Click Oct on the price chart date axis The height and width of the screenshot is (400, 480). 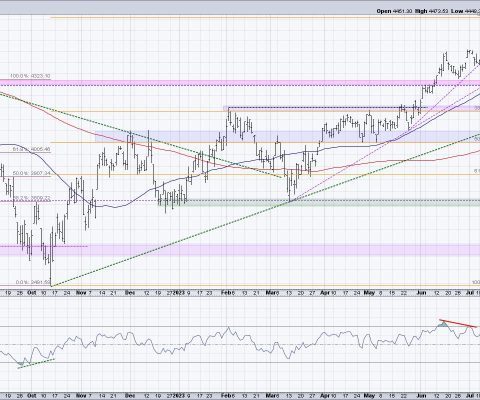32,293
